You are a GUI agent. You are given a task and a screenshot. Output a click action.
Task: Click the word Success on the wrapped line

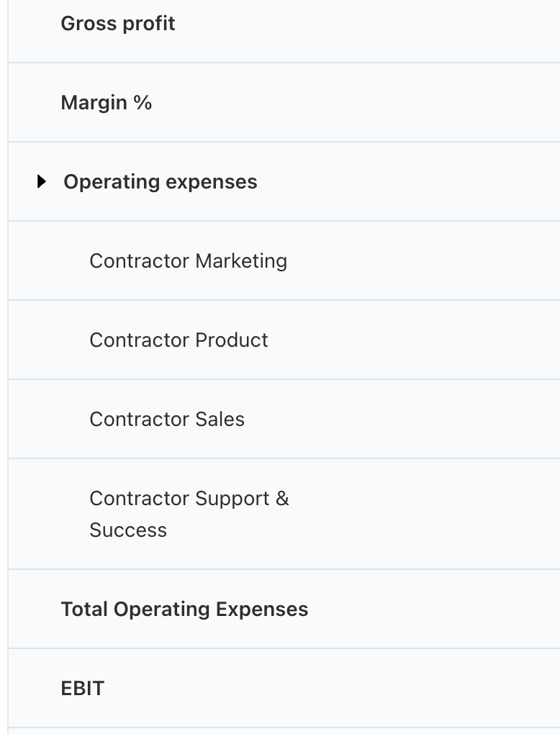point(128,530)
